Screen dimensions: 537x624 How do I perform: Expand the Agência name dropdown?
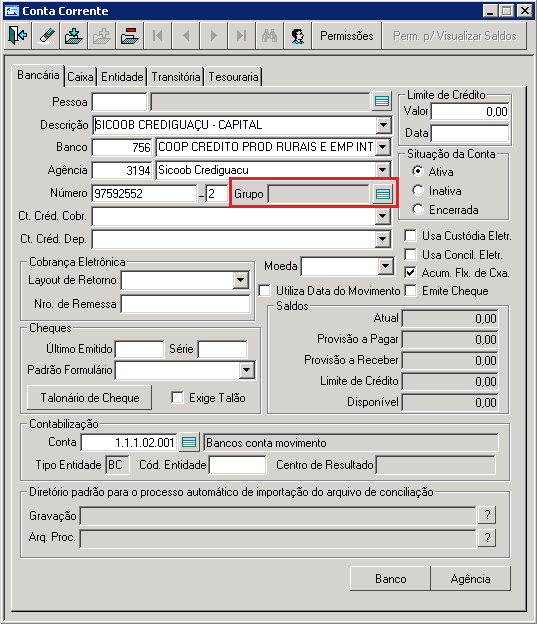[x=383, y=170]
